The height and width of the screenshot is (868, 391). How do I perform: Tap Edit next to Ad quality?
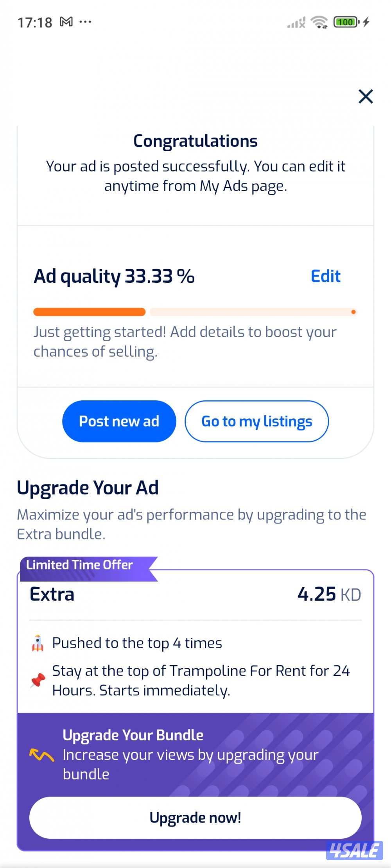click(325, 276)
